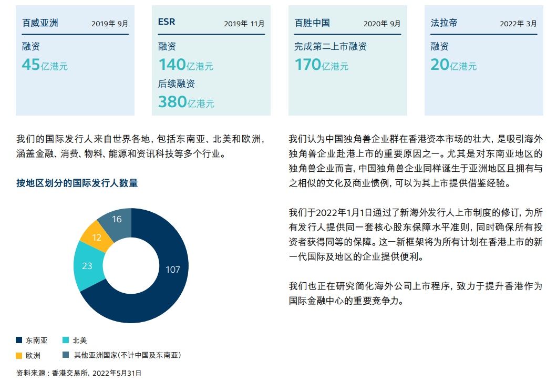Click the legend label 欧洲

(x=33, y=356)
